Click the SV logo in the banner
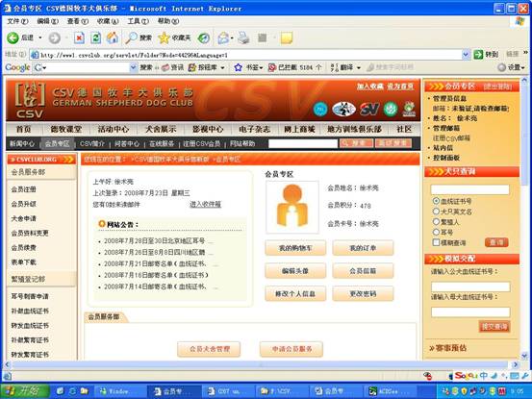 tap(369, 110)
